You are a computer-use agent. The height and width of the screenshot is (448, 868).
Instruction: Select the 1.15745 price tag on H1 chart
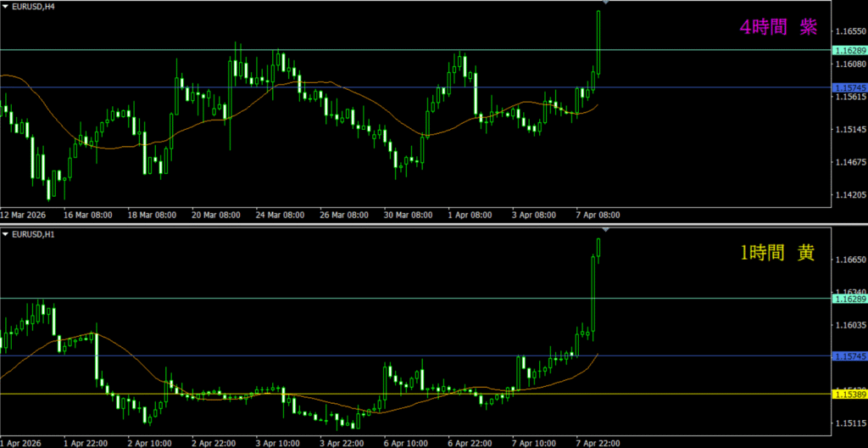[x=849, y=356]
